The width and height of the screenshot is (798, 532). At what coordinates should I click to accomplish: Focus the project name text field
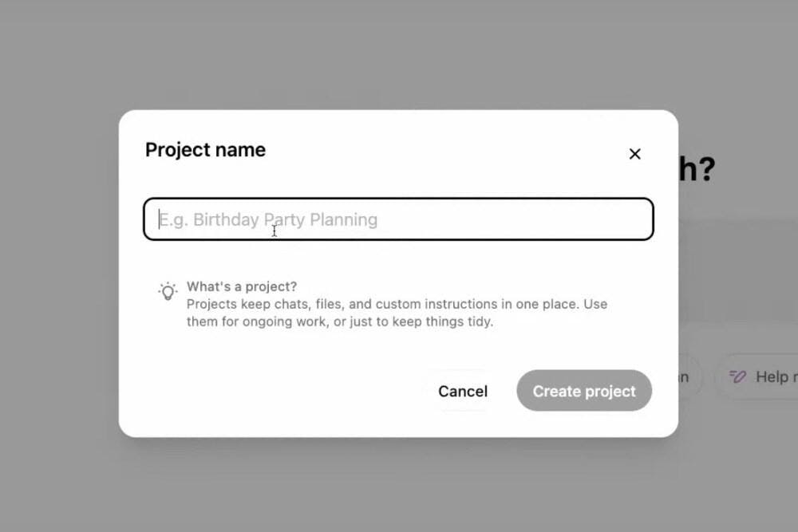398,219
